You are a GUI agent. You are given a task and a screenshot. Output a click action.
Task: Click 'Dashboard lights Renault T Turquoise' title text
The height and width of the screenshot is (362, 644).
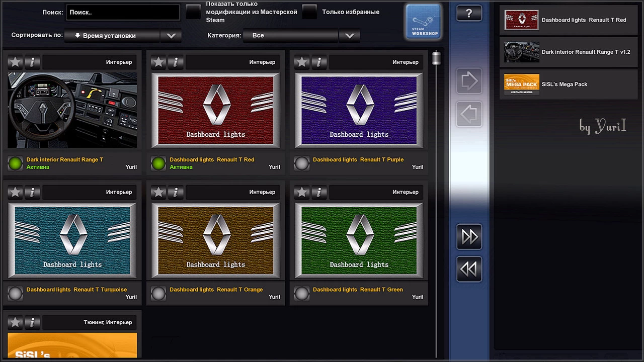click(x=76, y=290)
